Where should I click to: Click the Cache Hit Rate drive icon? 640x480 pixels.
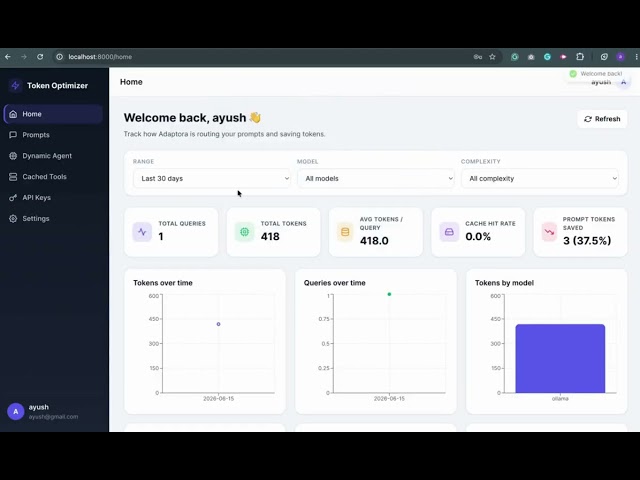(x=449, y=232)
